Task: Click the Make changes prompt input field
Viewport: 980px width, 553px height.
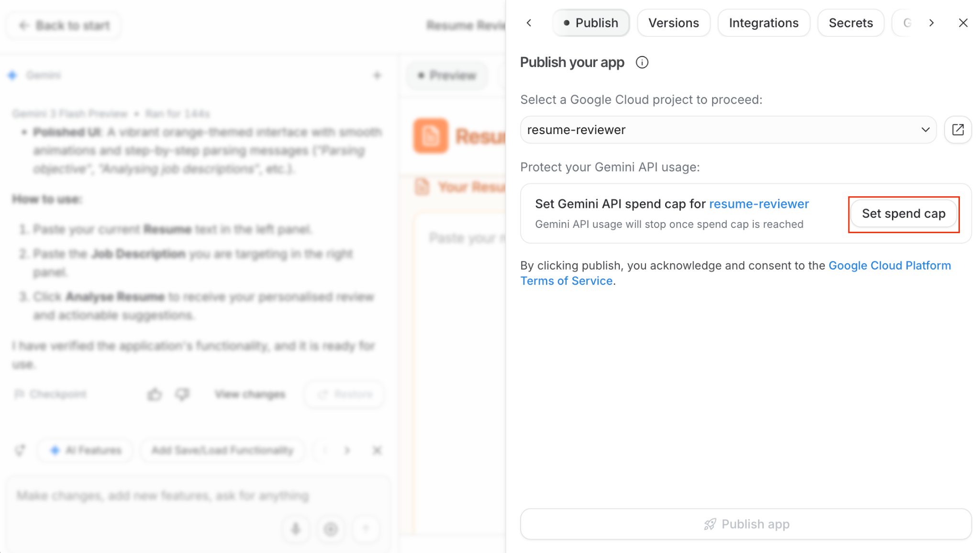Action: 163,496
